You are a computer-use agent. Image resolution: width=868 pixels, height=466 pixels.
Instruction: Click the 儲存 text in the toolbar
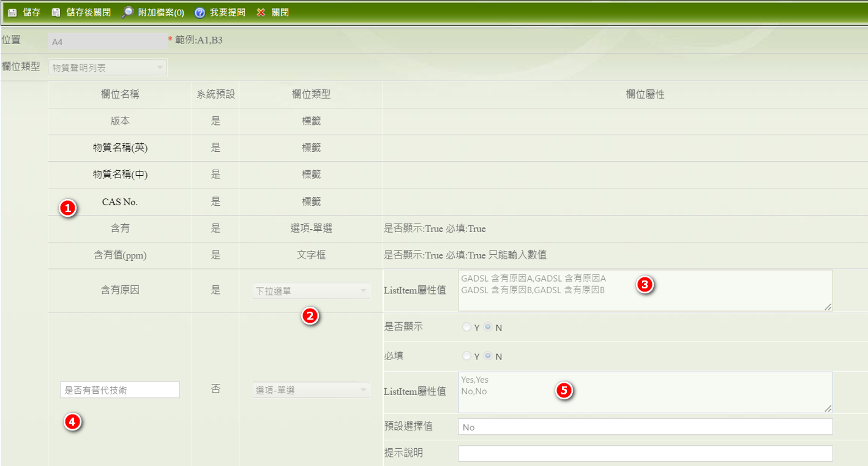coord(32,12)
